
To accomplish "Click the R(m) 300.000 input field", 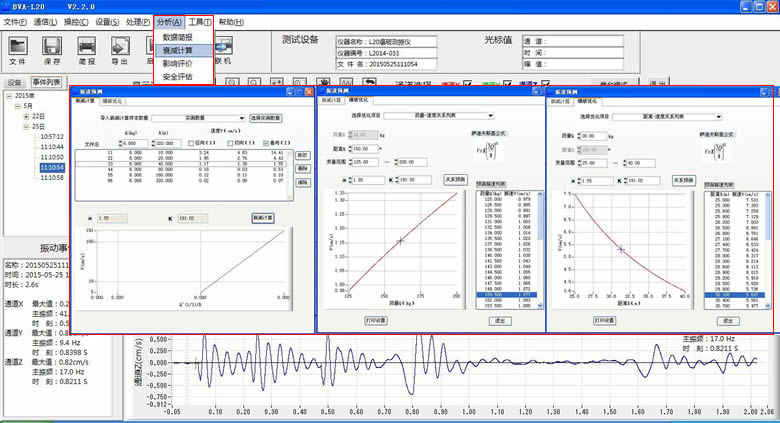I will [x=168, y=143].
